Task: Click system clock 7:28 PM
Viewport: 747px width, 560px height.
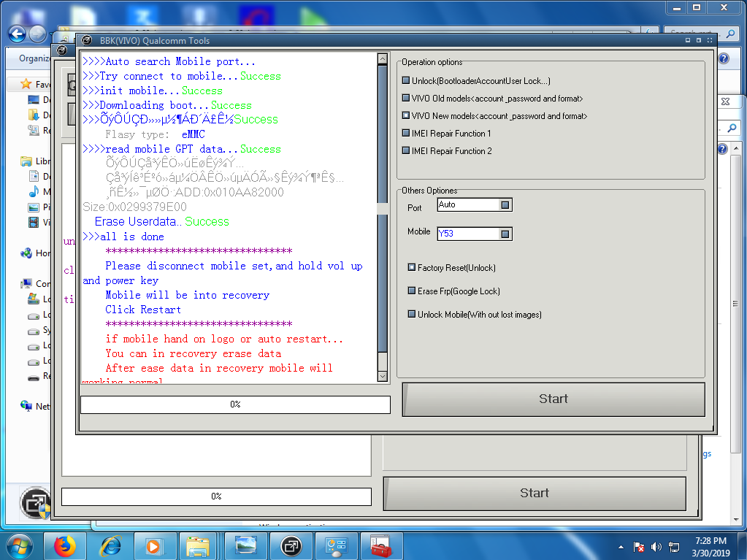Action: click(x=710, y=540)
